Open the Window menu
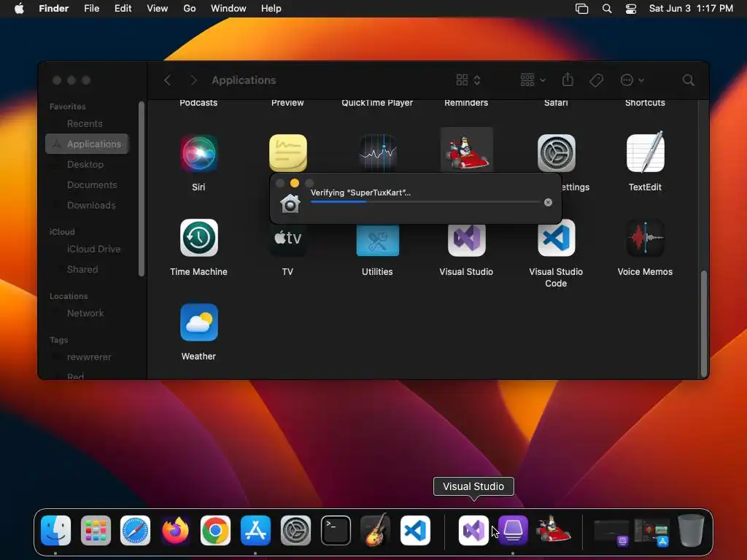This screenshot has width=747, height=560. click(x=228, y=9)
